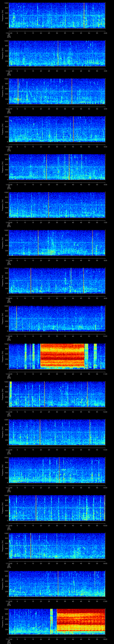Open the spectrogram panel starting at 13:12:00
The height and width of the screenshot is (644, 114).
pyautogui.click(x=57, y=432)
